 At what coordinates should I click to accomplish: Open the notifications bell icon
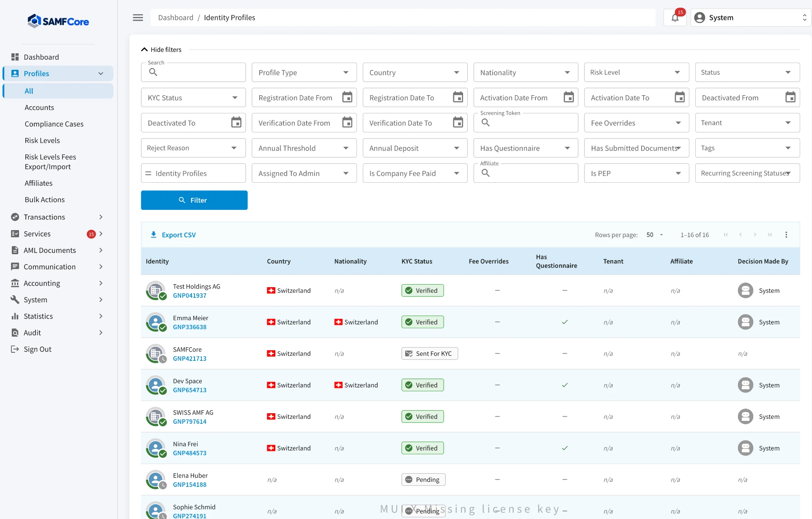pos(675,18)
